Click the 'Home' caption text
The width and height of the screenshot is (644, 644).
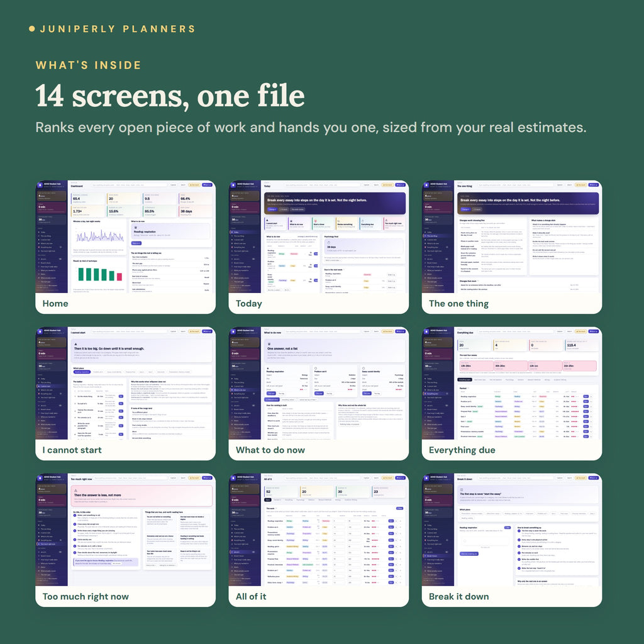click(55, 304)
